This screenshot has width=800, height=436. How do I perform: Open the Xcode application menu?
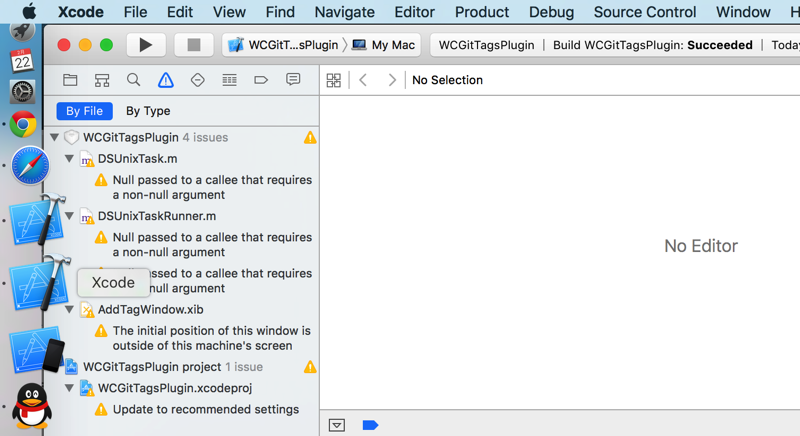click(x=81, y=12)
